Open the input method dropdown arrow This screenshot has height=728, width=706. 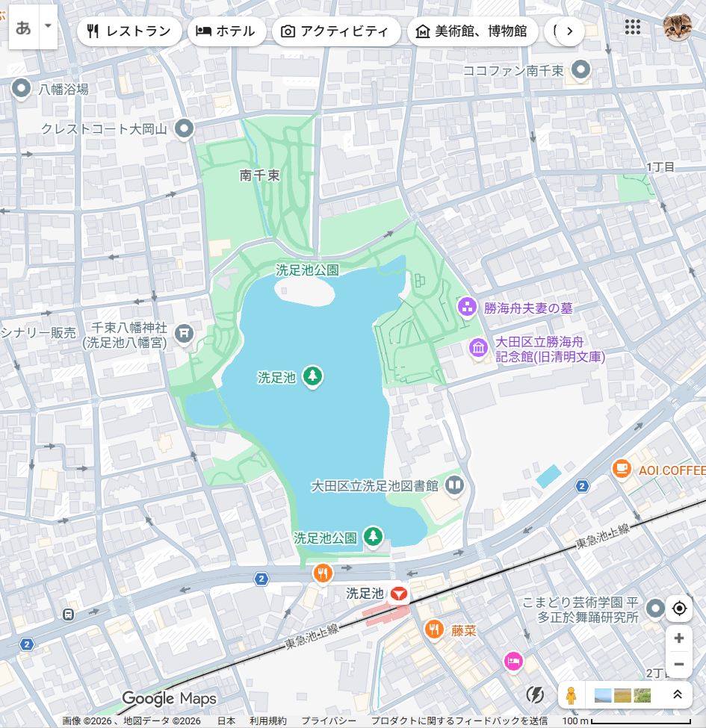[x=48, y=26]
